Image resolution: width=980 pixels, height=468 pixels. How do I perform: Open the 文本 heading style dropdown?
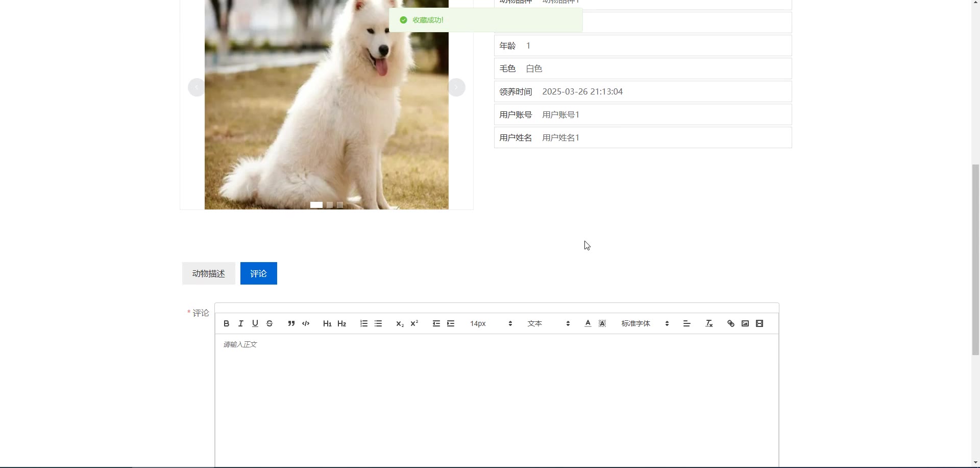549,323
